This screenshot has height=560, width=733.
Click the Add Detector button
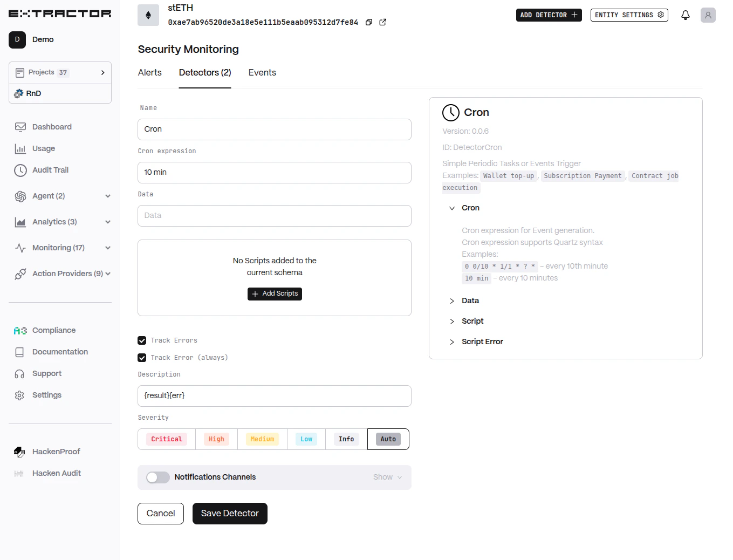(549, 15)
